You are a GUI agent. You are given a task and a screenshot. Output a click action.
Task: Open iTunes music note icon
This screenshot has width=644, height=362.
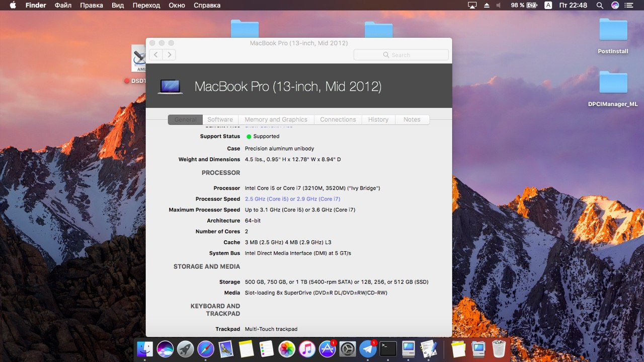point(307,348)
